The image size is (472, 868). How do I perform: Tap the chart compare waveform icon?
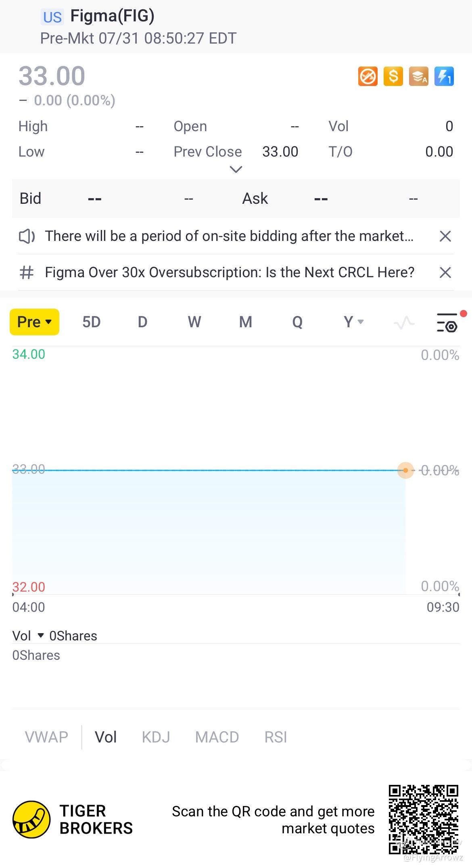[404, 322]
